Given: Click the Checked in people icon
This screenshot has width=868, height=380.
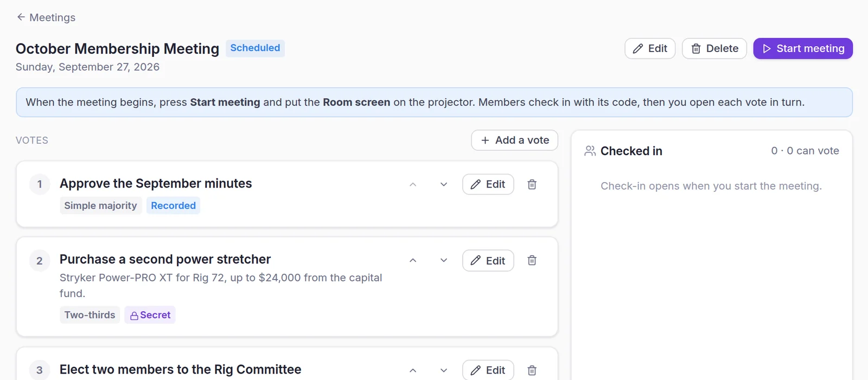Looking at the screenshot, I should pyautogui.click(x=590, y=151).
